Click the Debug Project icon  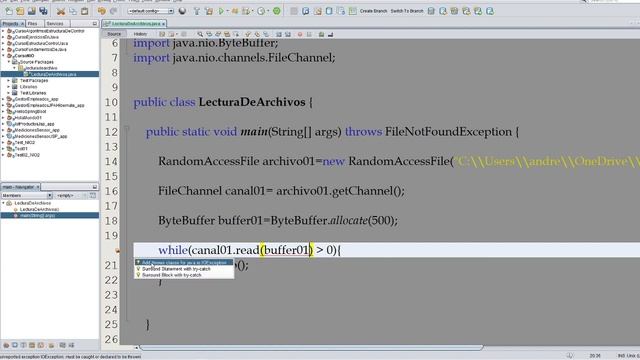[x=235, y=11]
